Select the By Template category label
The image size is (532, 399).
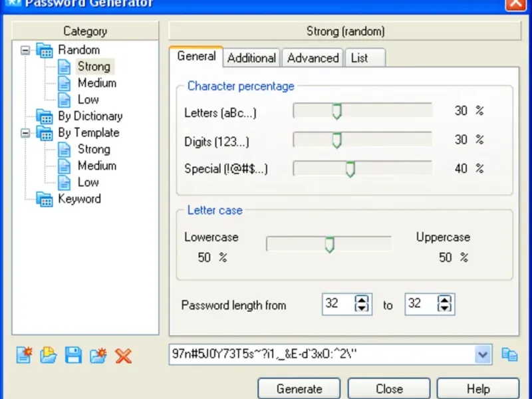88,133
